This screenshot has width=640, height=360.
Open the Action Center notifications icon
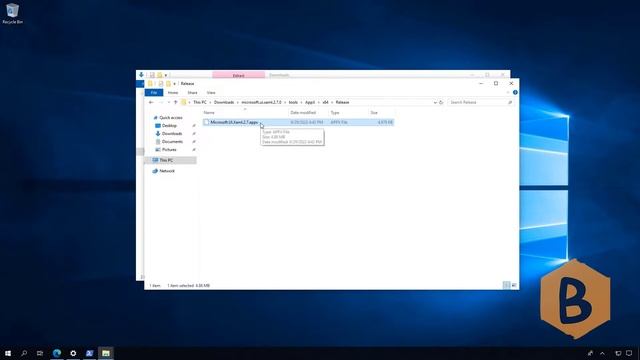click(629, 353)
